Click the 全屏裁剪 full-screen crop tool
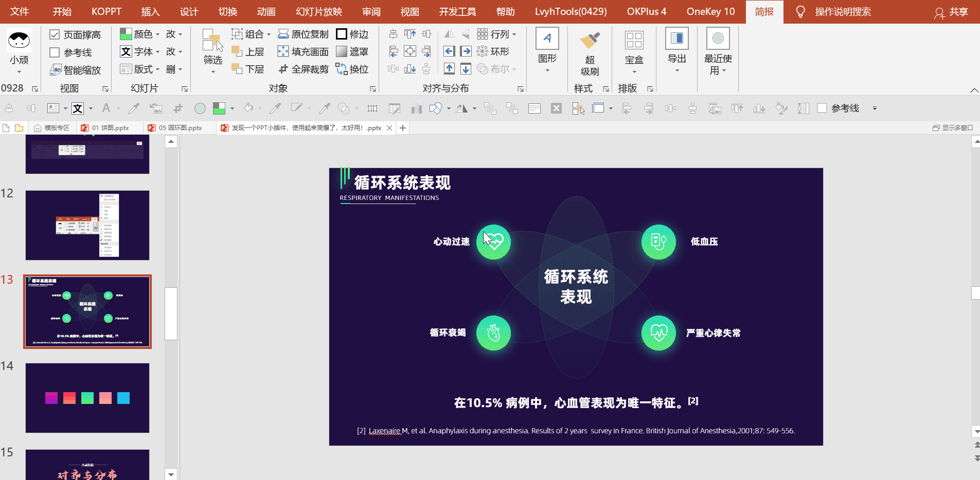The width and height of the screenshot is (980, 480). coord(283,69)
